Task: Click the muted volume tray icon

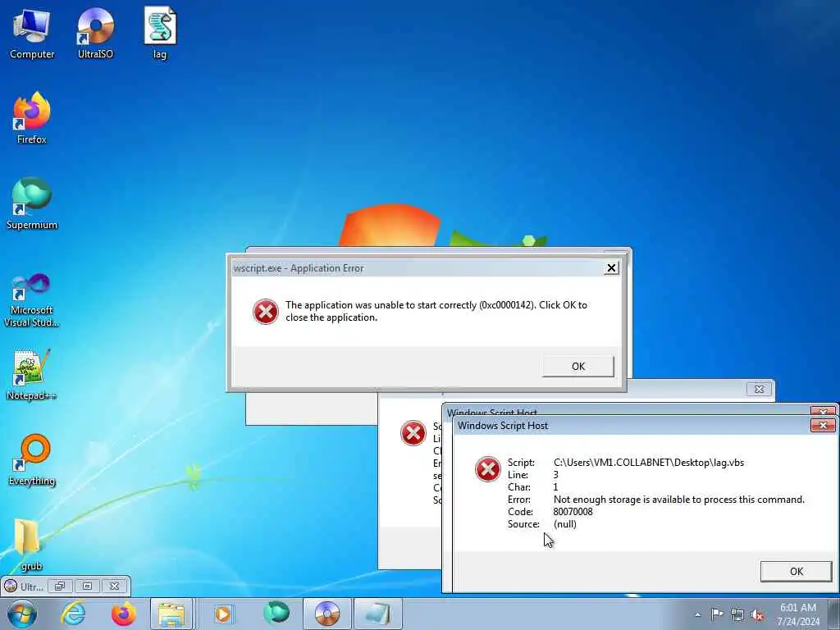Action: (x=757, y=614)
